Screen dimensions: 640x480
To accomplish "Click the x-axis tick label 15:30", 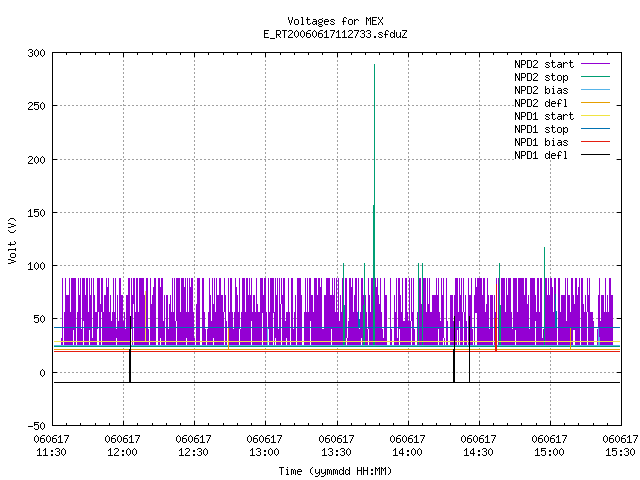I will point(620,452).
